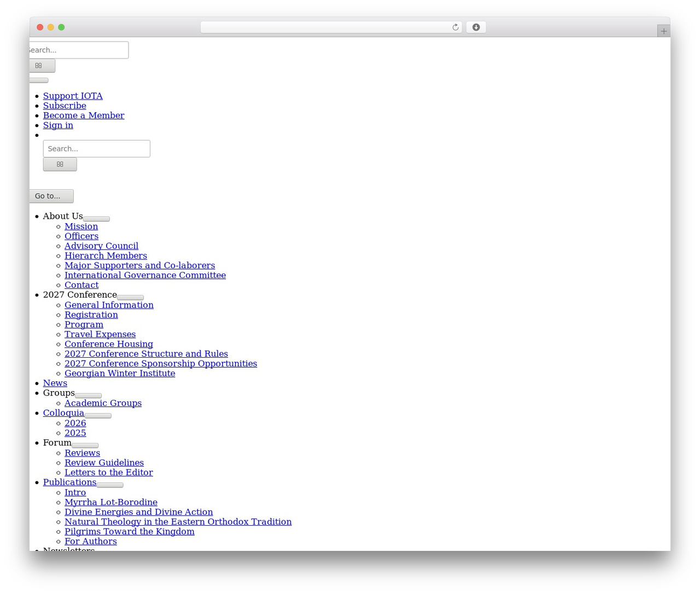Click the browser reload icon
Viewport: 700px width, 593px height.
point(455,27)
